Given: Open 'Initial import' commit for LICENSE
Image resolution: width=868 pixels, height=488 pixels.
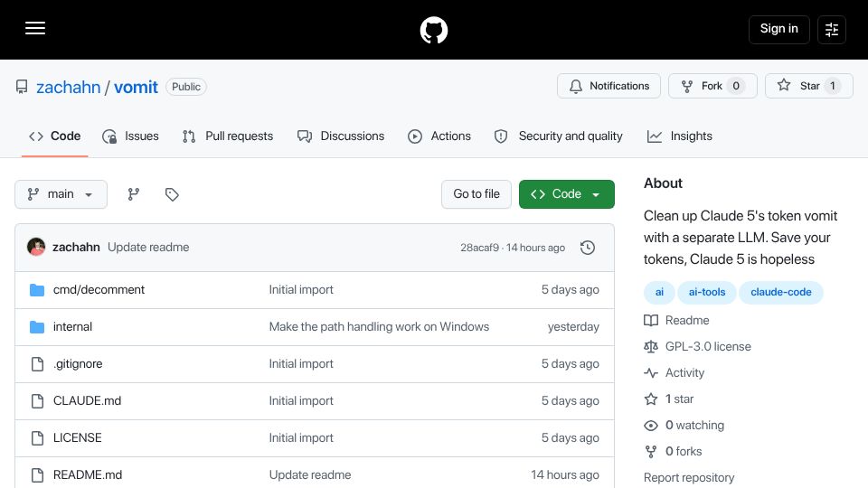Looking at the screenshot, I should coord(301,438).
